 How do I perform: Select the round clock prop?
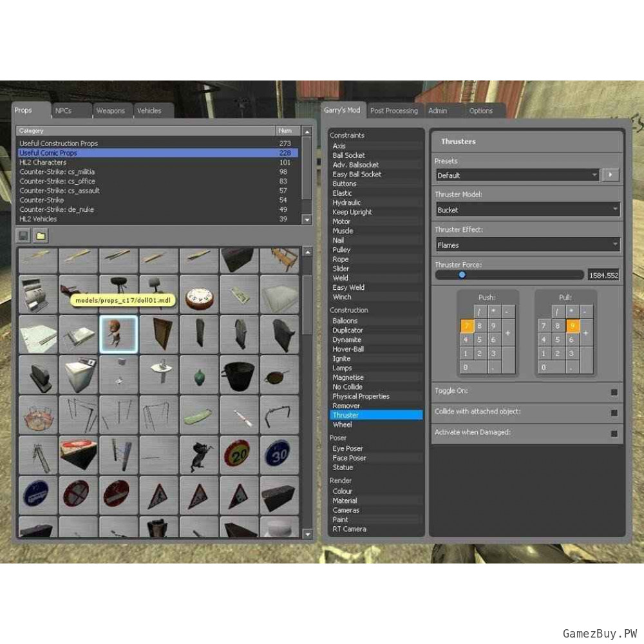tap(199, 294)
